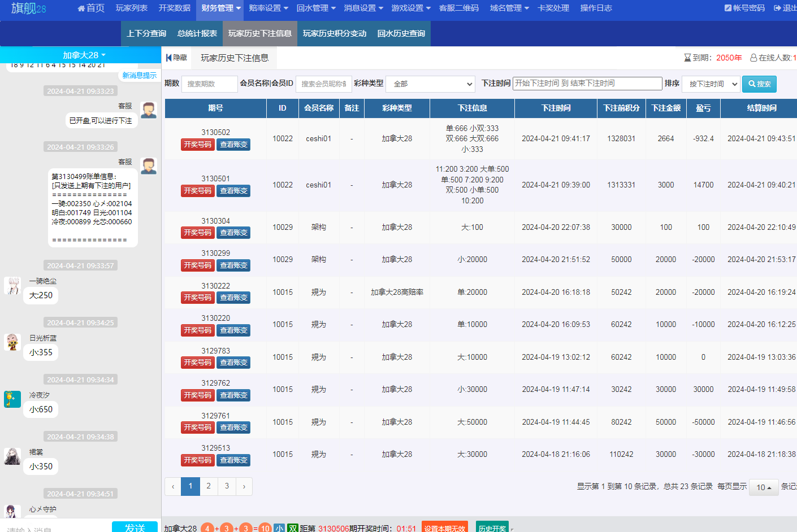Expand the 加拿大28 game selector dropdown
This screenshot has height=532, width=797.
[x=84, y=55]
